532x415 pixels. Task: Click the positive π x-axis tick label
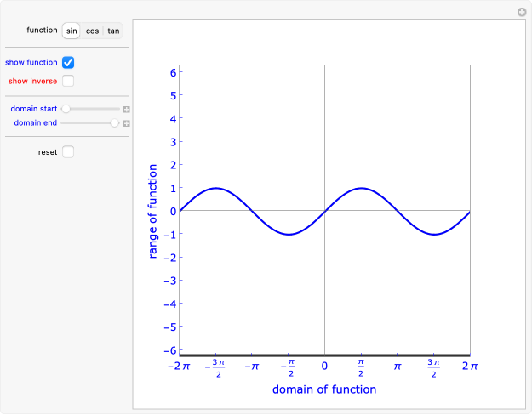tap(398, 367)
